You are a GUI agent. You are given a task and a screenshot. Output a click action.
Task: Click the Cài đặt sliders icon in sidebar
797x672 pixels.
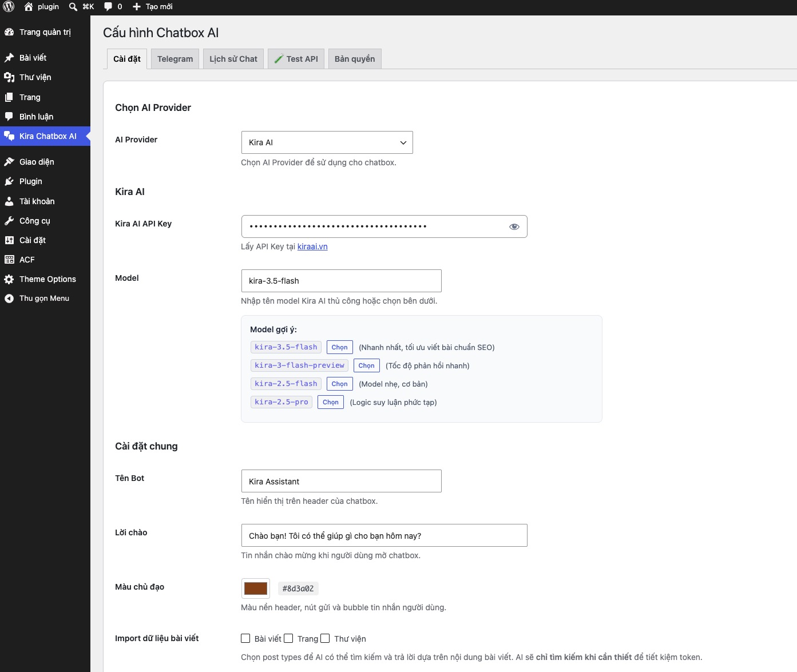tap(9, 240)
